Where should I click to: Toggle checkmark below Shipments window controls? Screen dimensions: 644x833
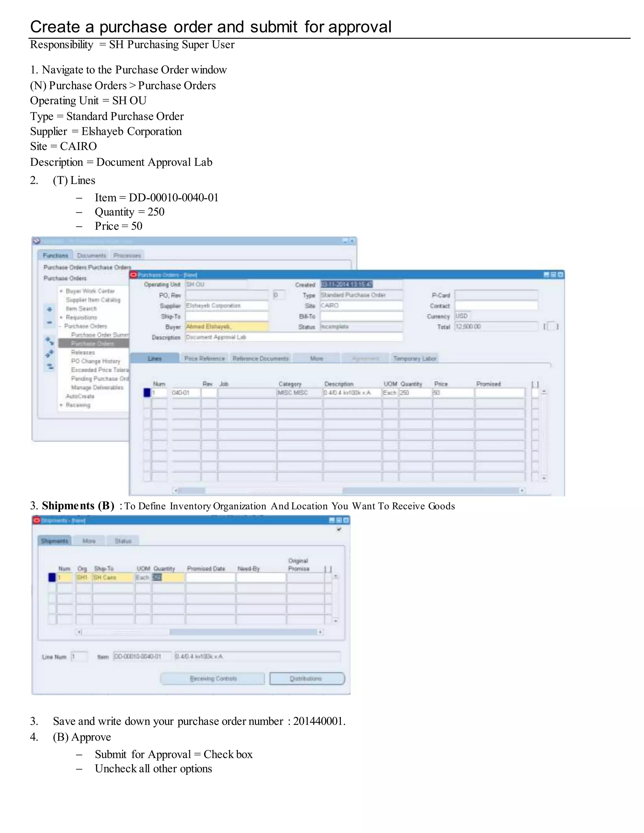pos(339,529)
